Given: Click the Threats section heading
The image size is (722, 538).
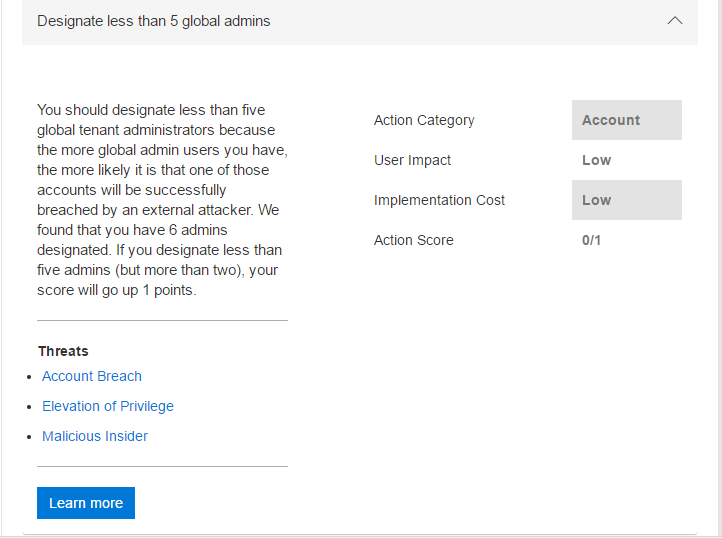Looking at the screenshot, I should click(63, 351).
